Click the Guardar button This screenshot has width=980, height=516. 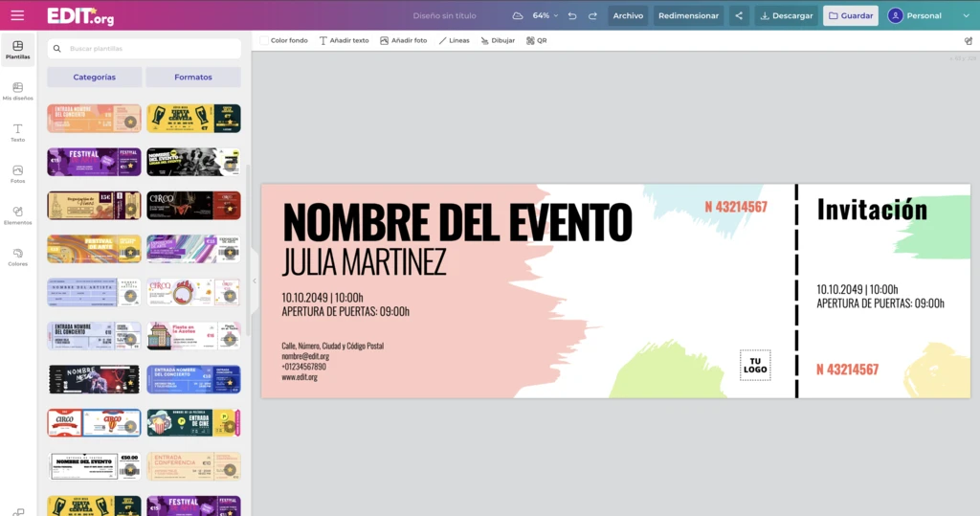click(x=850, y=16)
